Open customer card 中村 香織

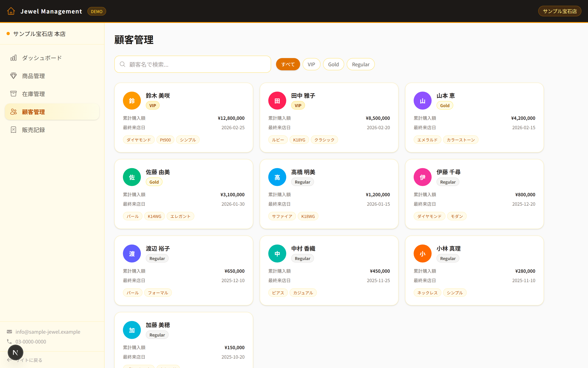point(329,270)
